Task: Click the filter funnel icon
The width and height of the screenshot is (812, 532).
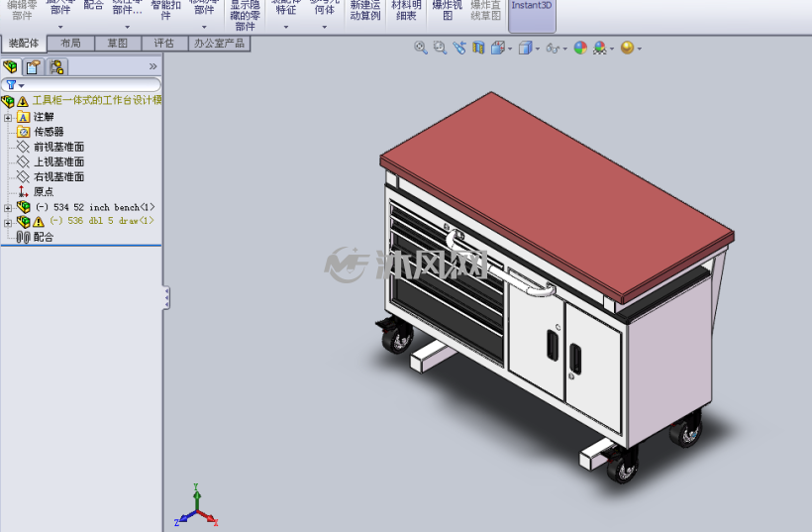Action: click(11, 84)
